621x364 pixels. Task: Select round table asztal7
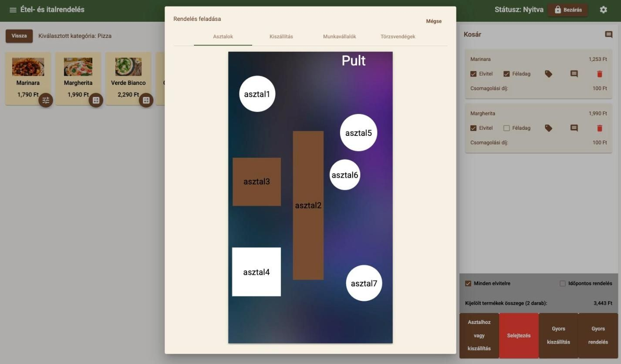coord(364,283)
